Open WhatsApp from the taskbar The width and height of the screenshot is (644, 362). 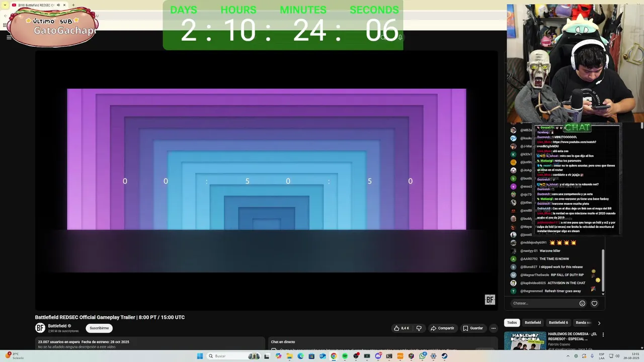pos(422,356)
